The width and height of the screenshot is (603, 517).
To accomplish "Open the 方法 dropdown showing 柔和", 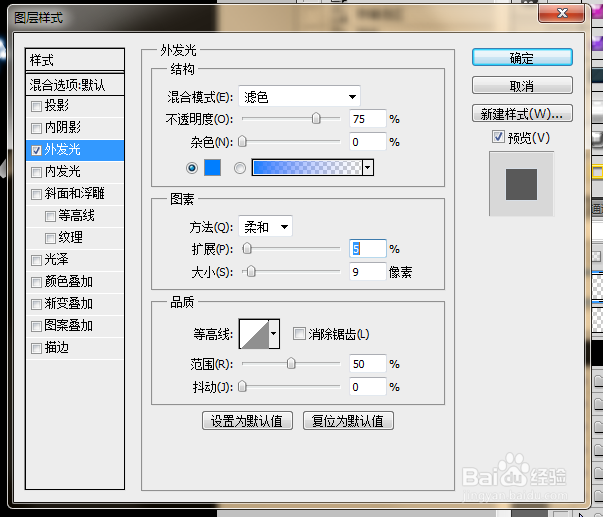I will point(265,226).
